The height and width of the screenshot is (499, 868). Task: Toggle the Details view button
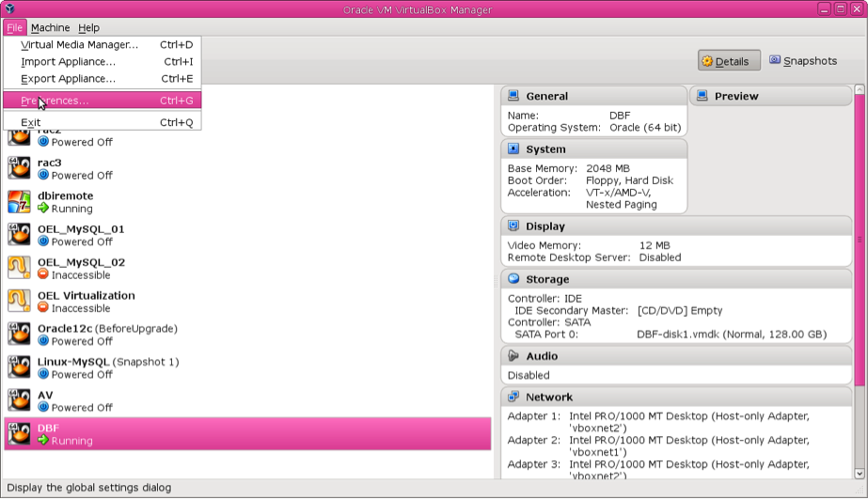729,61
